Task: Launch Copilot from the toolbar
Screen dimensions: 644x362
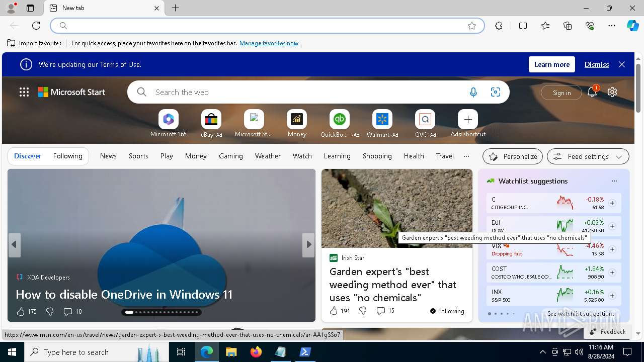Action: pos(632,26)
